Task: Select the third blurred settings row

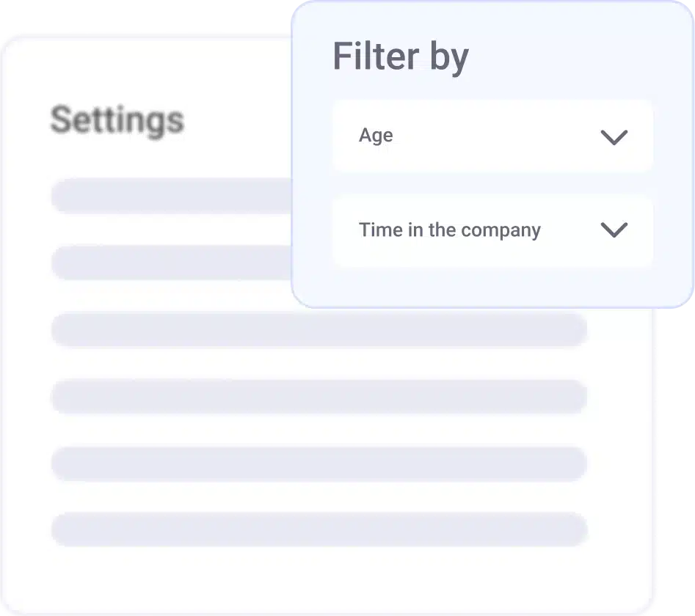Action: point(319,330)
